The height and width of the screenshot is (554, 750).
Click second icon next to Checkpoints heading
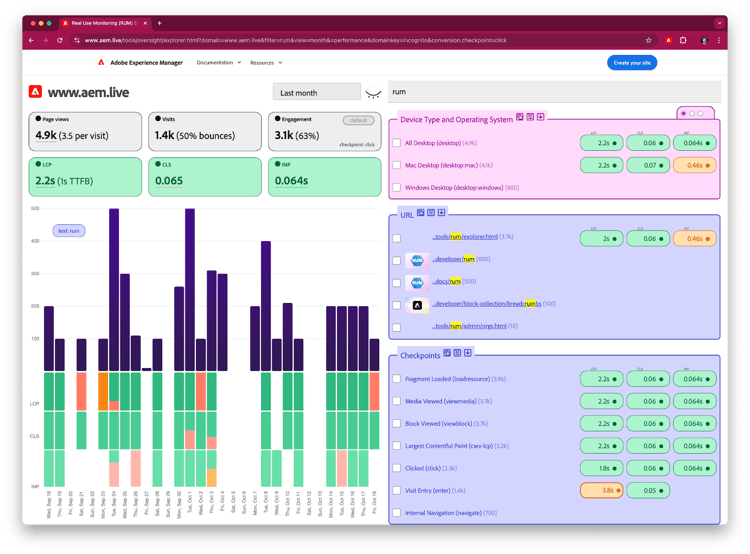[x=457, y=353]
